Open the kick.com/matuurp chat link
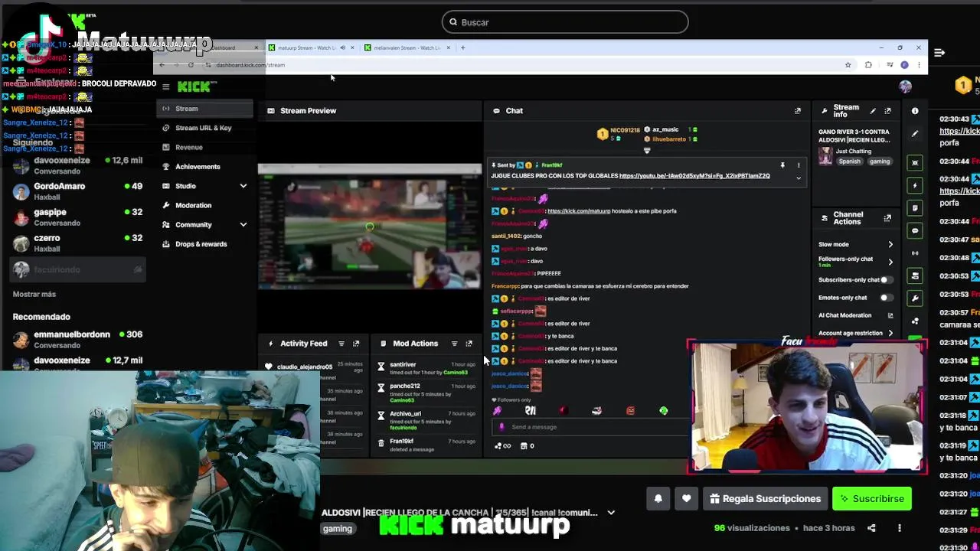Viewport: 980px width, 551px height. [x=579, y=211]
